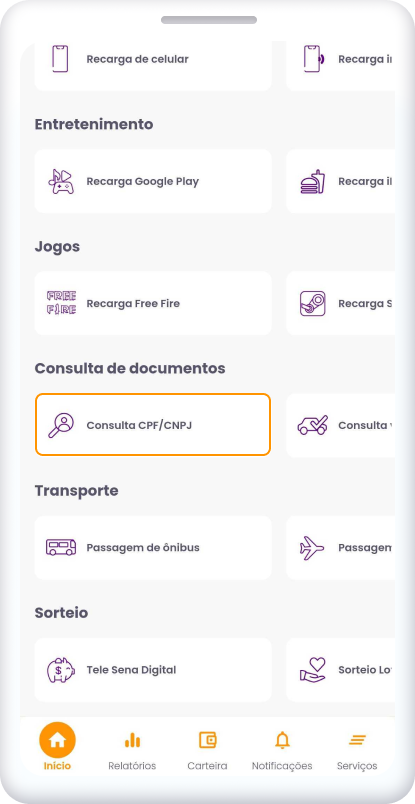Open the Início home tab
Image resolution: width=415 pixels, height=804 pixels.
tap(57, 747)
